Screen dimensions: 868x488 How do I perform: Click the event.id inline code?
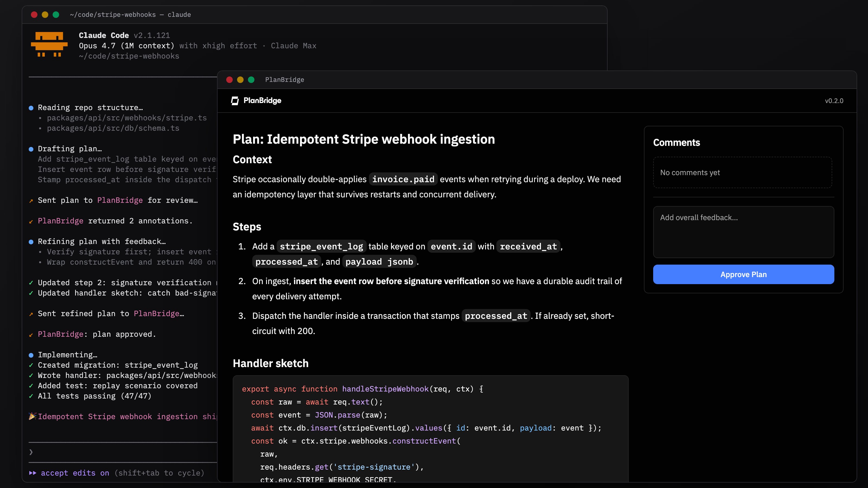(451, 246)
